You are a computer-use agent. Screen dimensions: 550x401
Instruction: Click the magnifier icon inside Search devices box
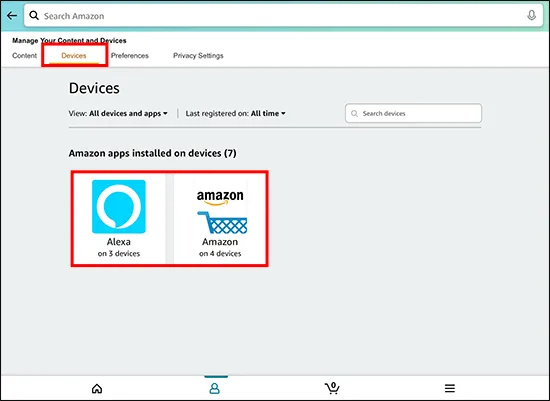click(x=355, y=114)
